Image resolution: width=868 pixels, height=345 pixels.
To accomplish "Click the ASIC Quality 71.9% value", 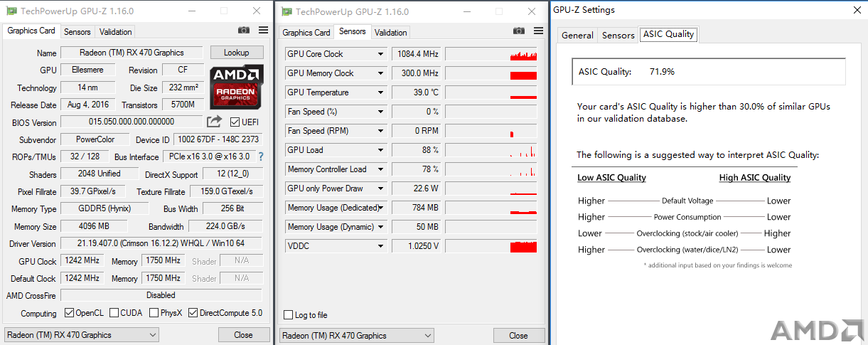I will (x=662, y=72).
